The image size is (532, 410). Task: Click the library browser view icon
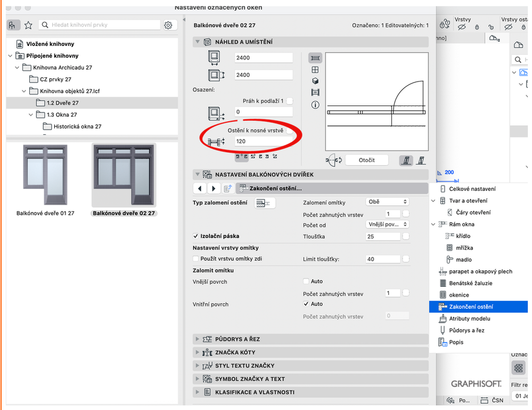[x=13, y=25]
